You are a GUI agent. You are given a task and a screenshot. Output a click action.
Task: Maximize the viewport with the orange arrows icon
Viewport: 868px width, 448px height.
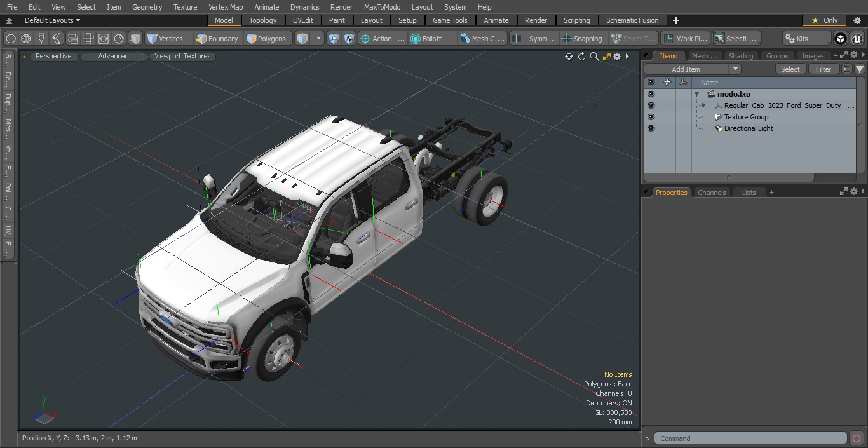click(x=606, y=57)
